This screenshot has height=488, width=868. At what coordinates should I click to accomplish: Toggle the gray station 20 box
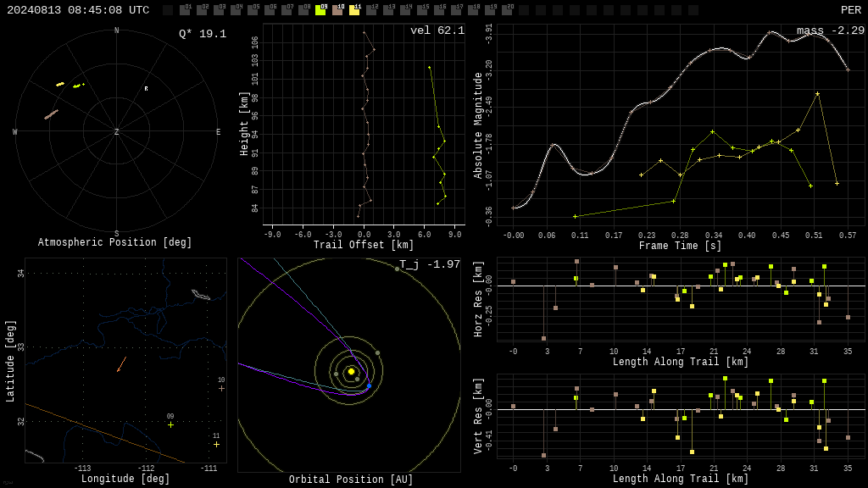pyautogui.click(x=507, y=9)
